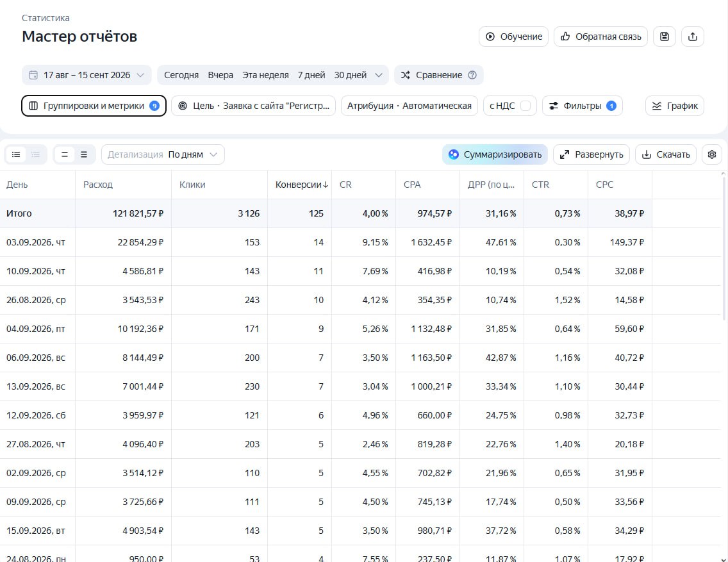
Task: Click the Обратная связь button
Action: click(600, 37)
